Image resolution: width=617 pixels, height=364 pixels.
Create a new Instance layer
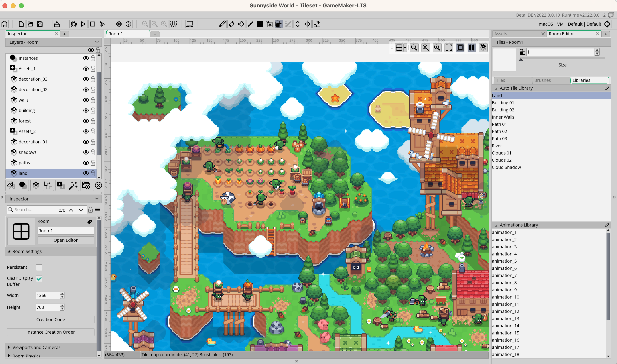tap(23, 185)
